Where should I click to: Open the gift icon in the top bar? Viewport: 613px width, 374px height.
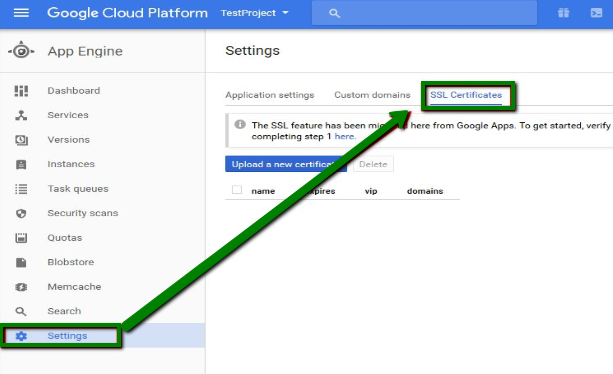pyautogui.click(x=563, y=13)
